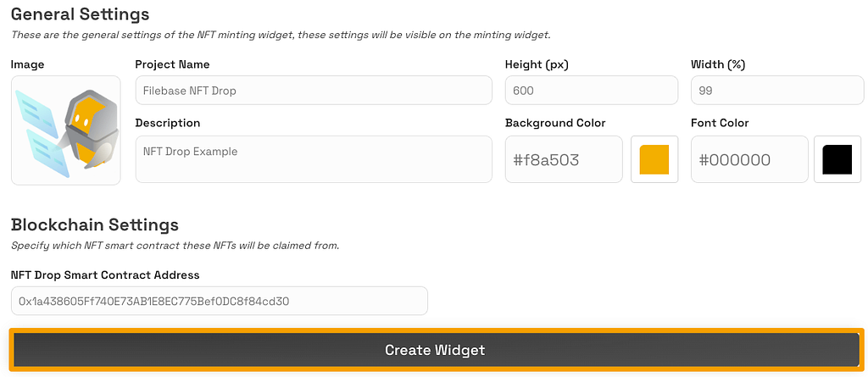Click the Height (px) label

(x=537, y=64)
